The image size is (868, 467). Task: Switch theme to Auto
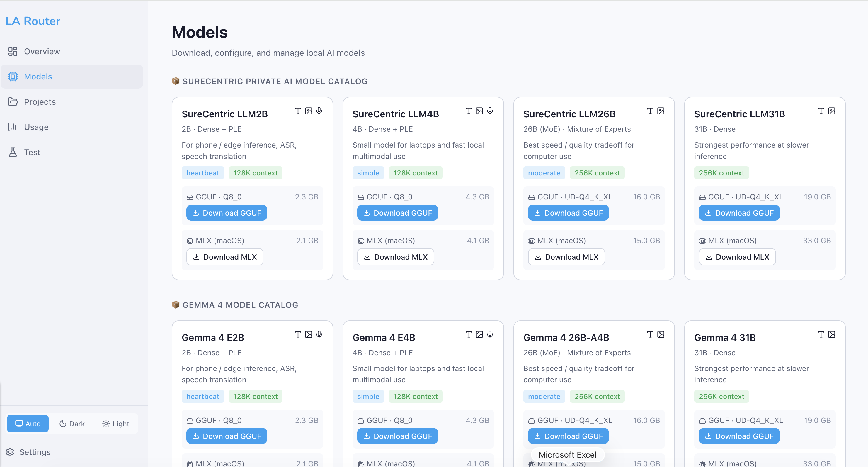click(x=28, y=424)
